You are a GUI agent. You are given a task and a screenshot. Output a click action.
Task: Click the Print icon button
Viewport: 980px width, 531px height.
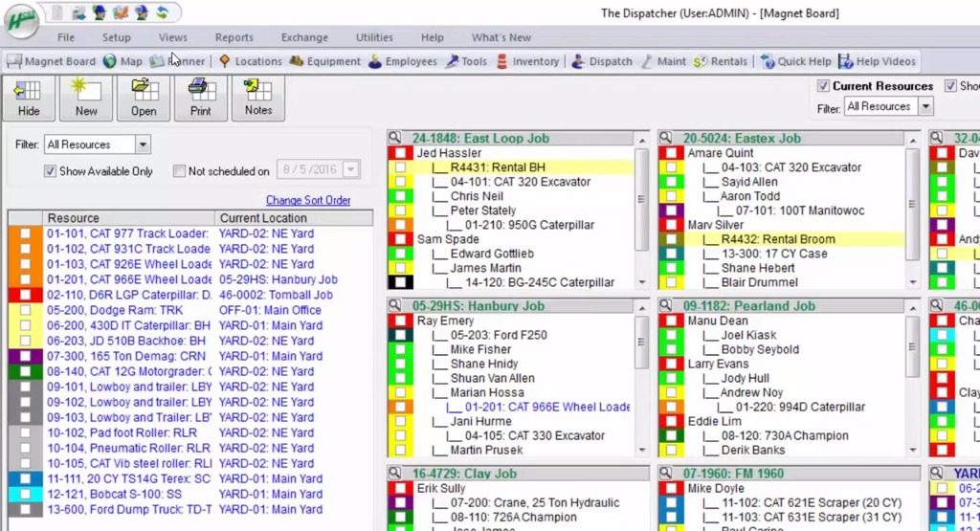(x=201, y=99)
